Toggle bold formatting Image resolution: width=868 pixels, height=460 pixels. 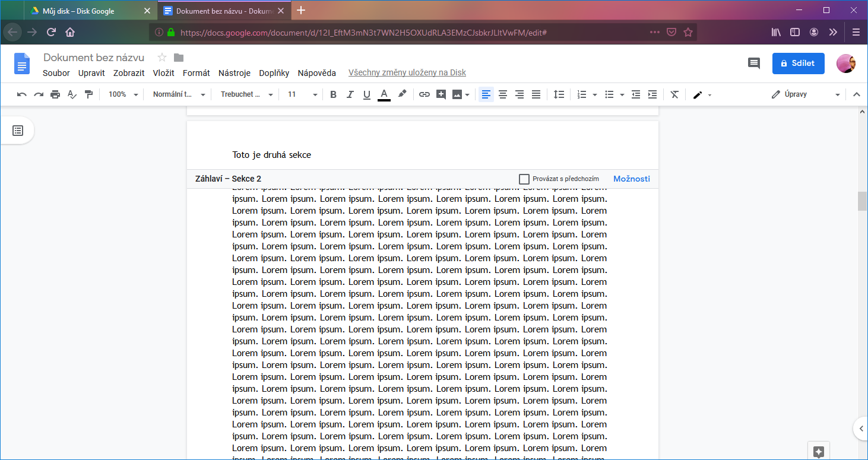pyautogui.click(x=333, y=94)
